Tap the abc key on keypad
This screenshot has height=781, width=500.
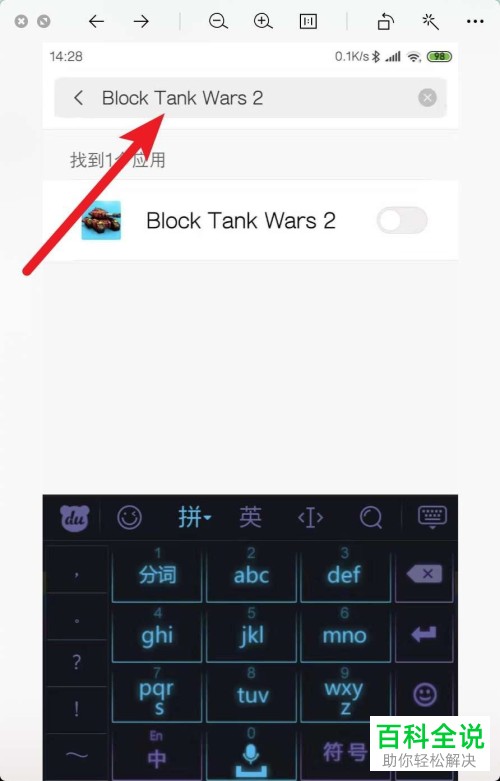coord(251,573)
